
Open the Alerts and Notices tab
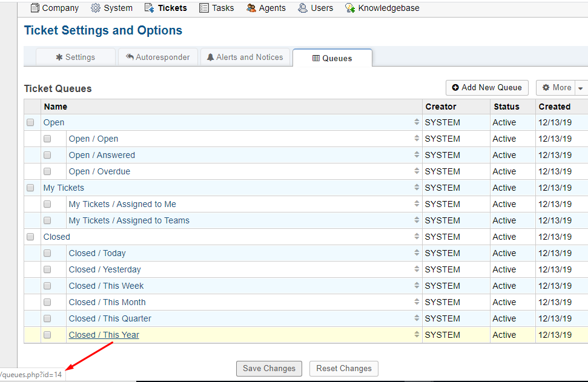pos(245,57)
